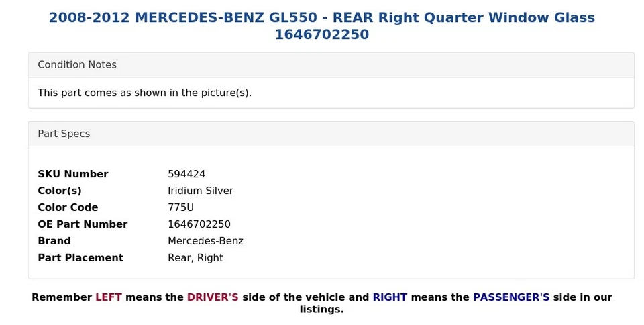
Task: Click the Color Code label
Action: pos(68,207)
